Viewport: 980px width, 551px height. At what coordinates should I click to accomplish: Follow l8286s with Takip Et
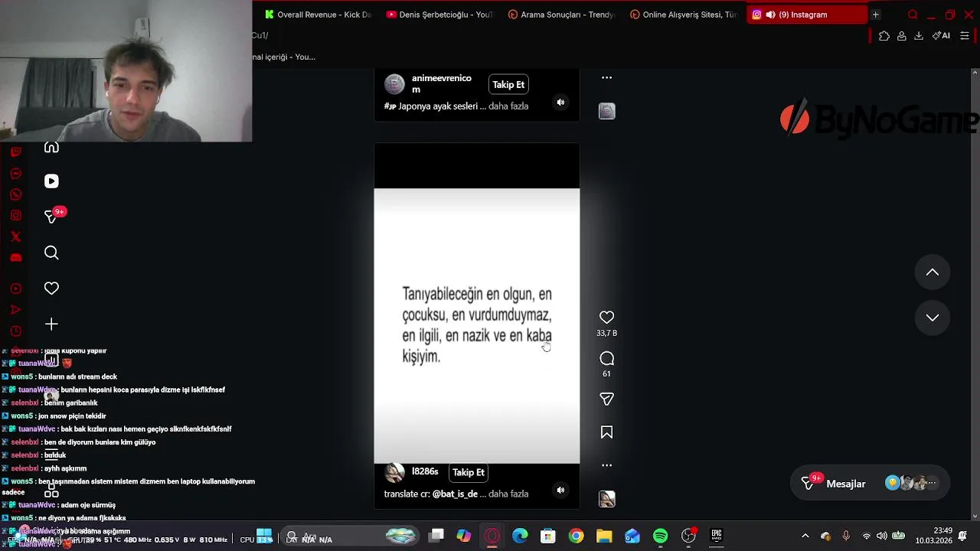click(x=469, y=473)
